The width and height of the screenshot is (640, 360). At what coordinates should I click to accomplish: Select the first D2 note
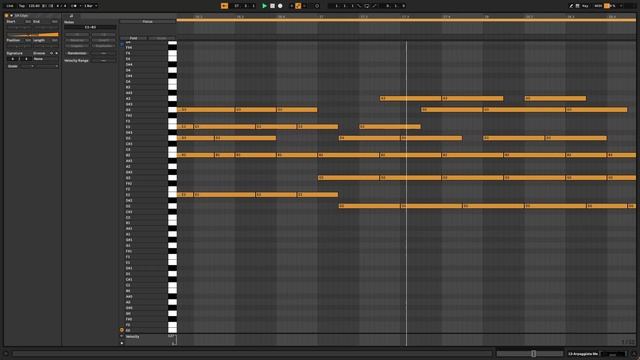pyautogui.click(x=369, y=206)
